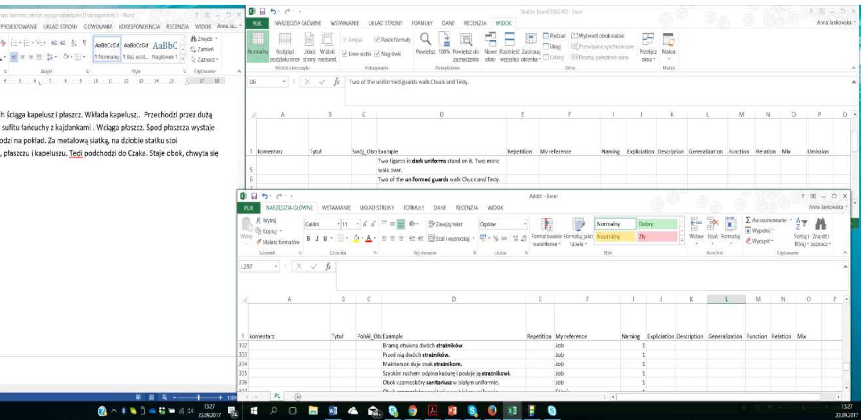Screen dimensions: 868x420
Task: Expand the Calibri font name dropdown
Action: [339, 224]
